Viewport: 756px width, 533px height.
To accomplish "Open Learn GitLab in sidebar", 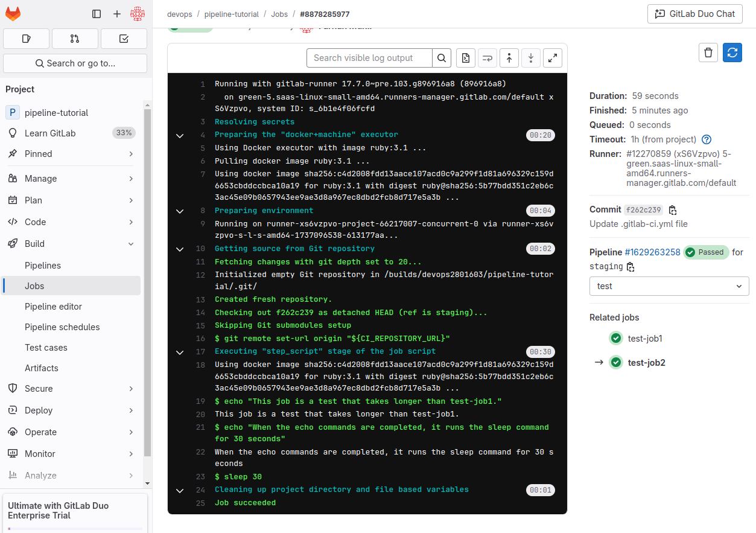I will pos(72,133).
